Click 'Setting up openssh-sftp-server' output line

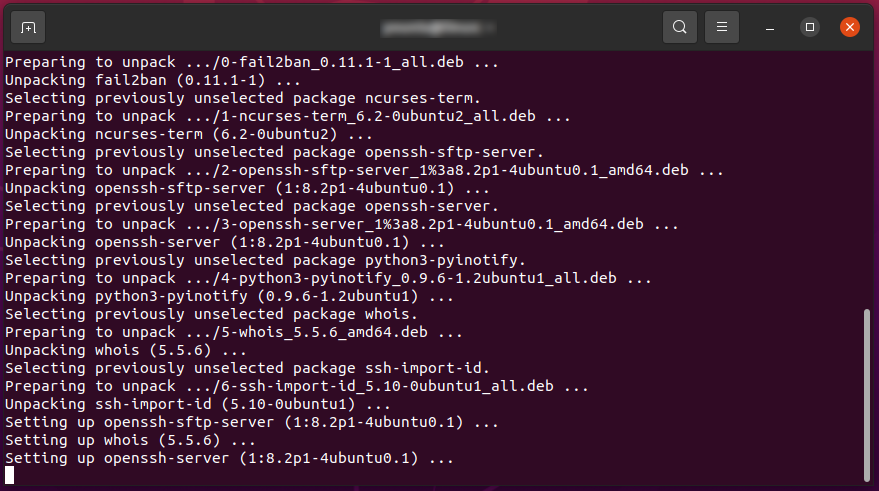pyautogui.click(x=252, y=422)
